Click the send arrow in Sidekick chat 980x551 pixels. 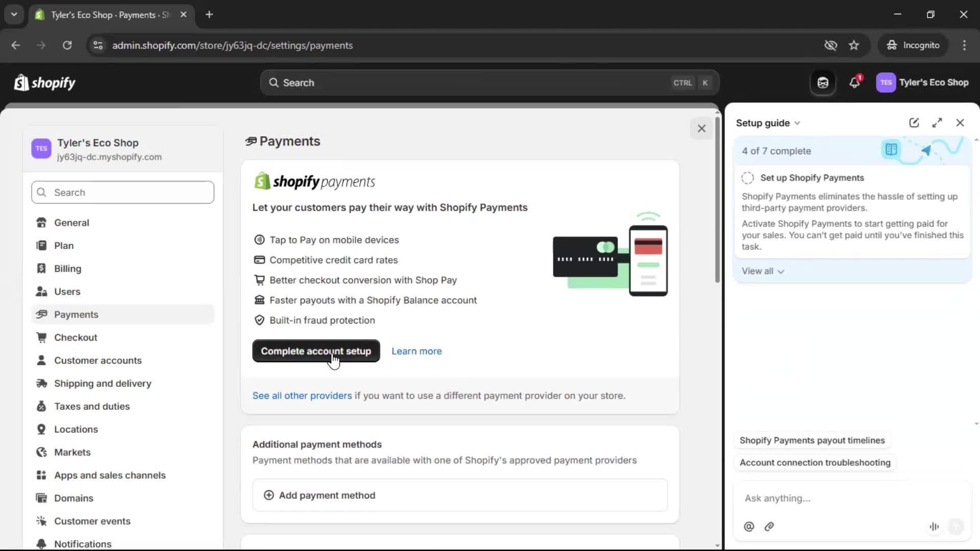click(957, 527)
